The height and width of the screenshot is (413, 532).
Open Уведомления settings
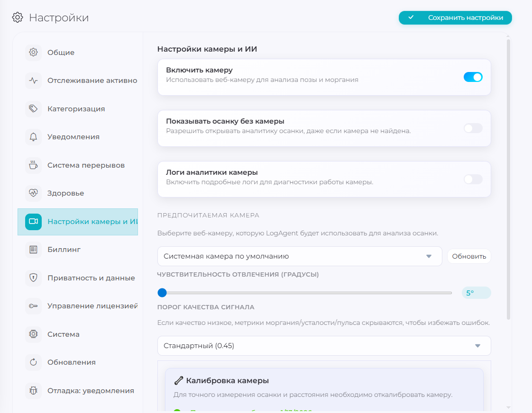pos(78,137)
